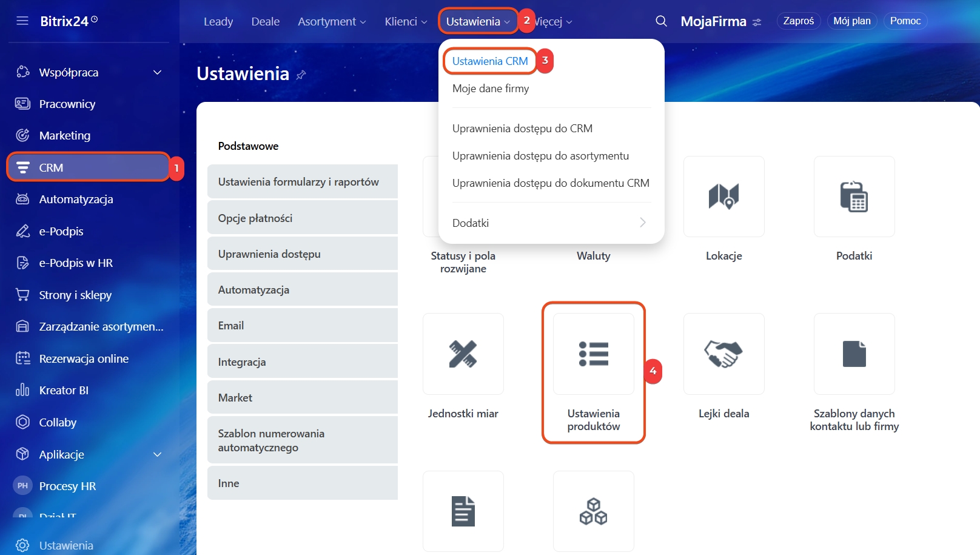The image size is (980, 555).
Task: Open the Klienci dropdown in top navigation
Action: pos(406,21)
